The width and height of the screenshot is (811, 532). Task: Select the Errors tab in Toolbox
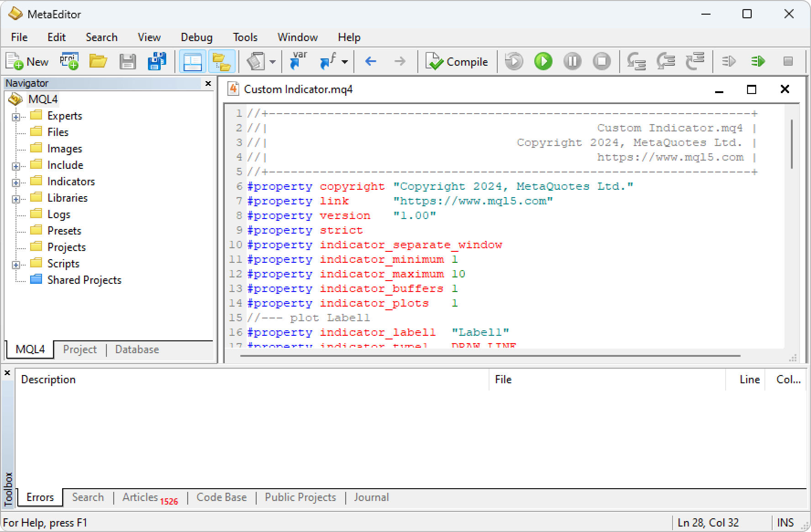40,497
